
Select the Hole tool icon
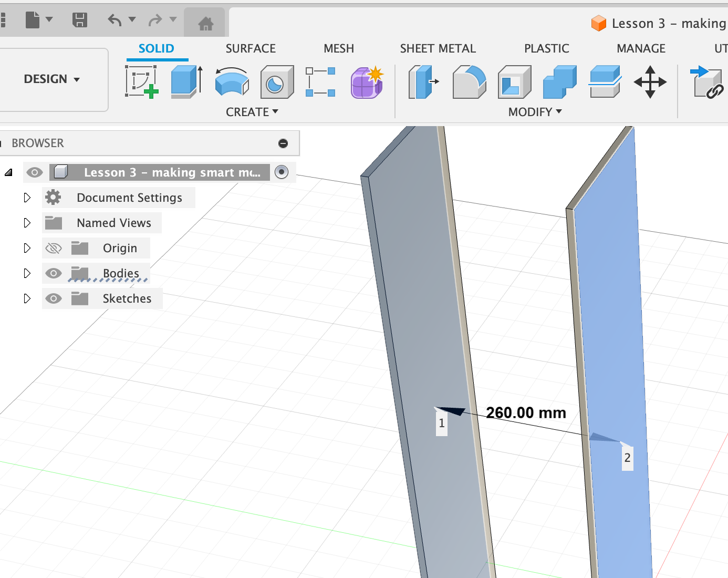277,82
